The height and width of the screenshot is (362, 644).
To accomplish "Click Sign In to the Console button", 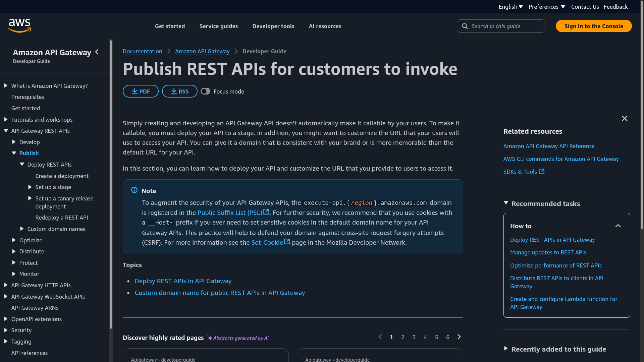I will (x=594, y=26).
